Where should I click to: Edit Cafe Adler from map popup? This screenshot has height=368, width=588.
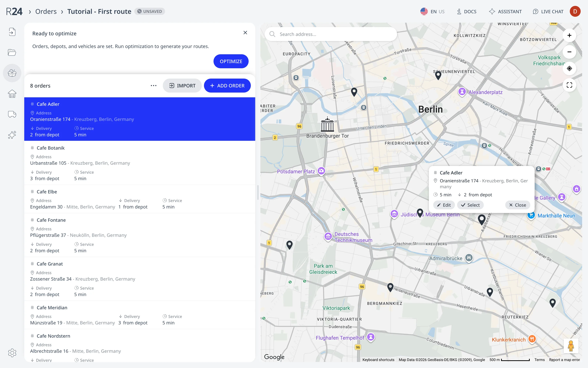tap(444, 205)
